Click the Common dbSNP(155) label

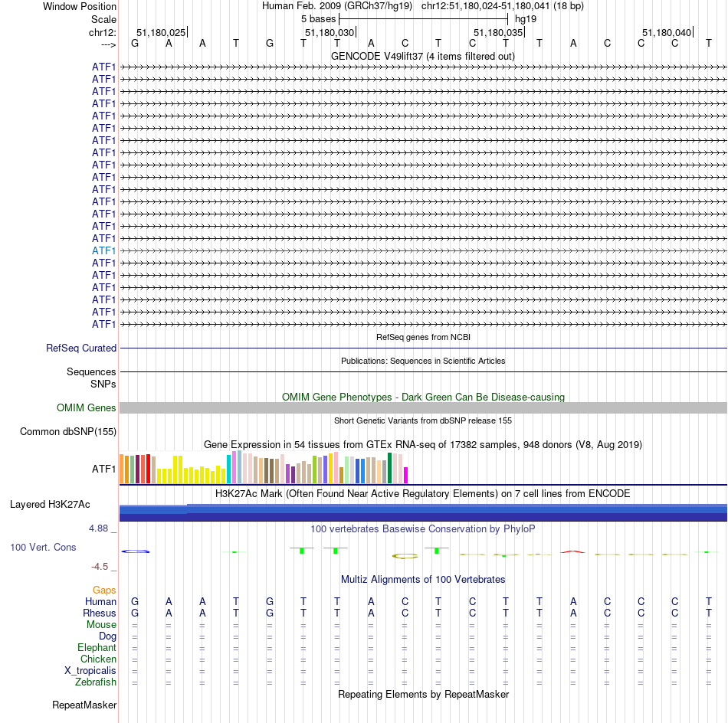coord(68,431)
